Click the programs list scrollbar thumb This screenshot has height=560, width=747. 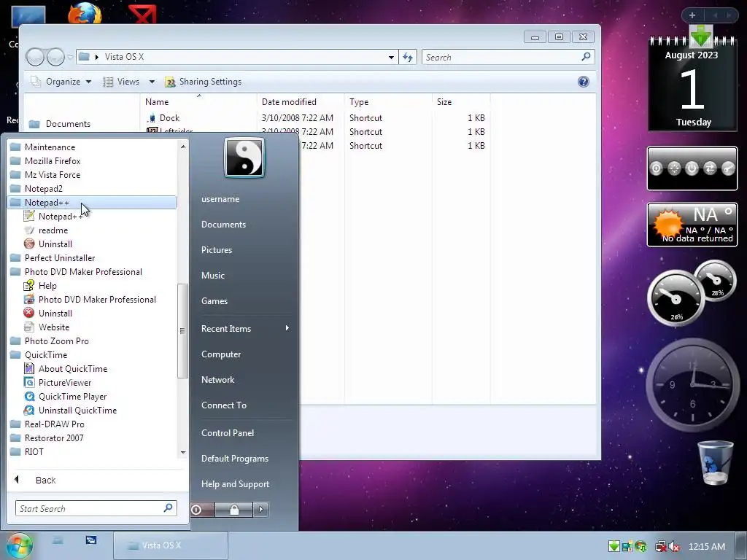[x=182, y=331]
